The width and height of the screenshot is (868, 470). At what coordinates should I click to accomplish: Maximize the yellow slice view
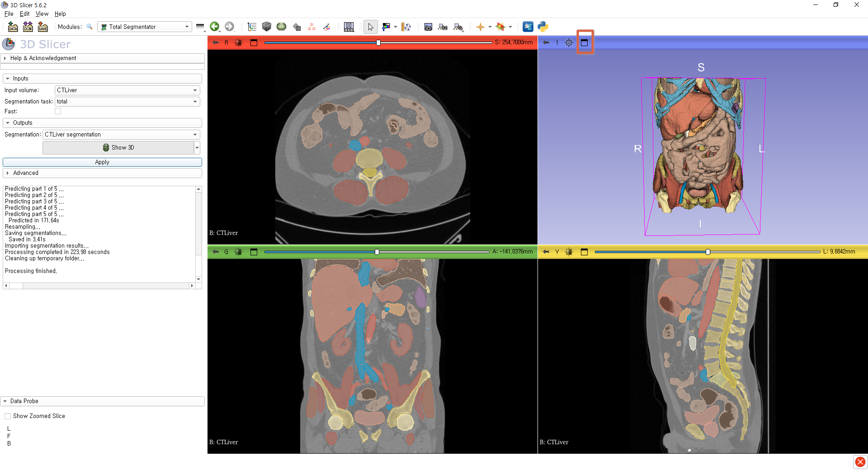click(x=584, y=252)
